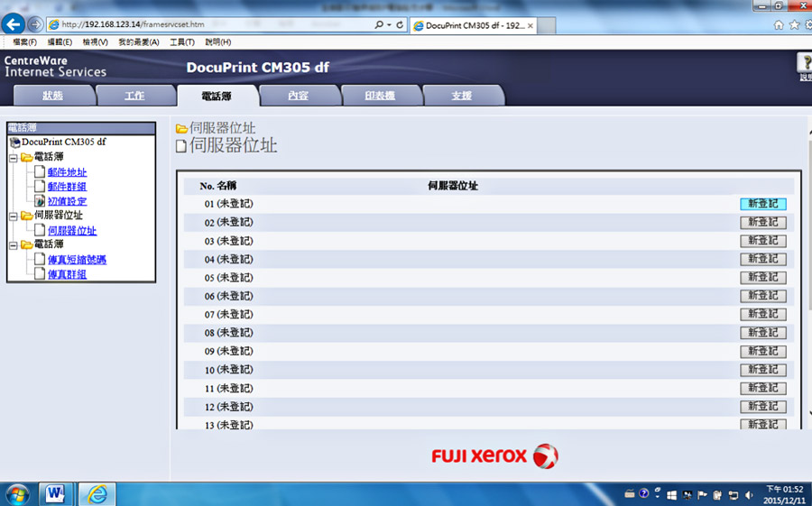The height and width of the screenshot is (506, 812).
Task: Click 新登記 button for entry 01
Action: click(x=762, y=204)
